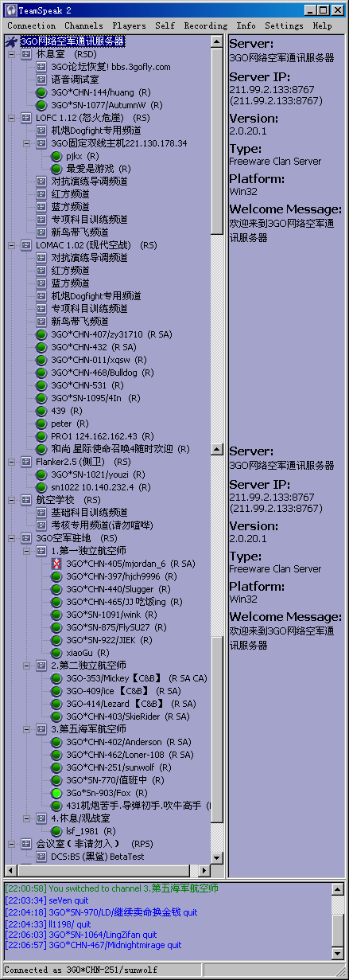Click the 基础科目训练频道 channel icon

click(x=41, y=513)
